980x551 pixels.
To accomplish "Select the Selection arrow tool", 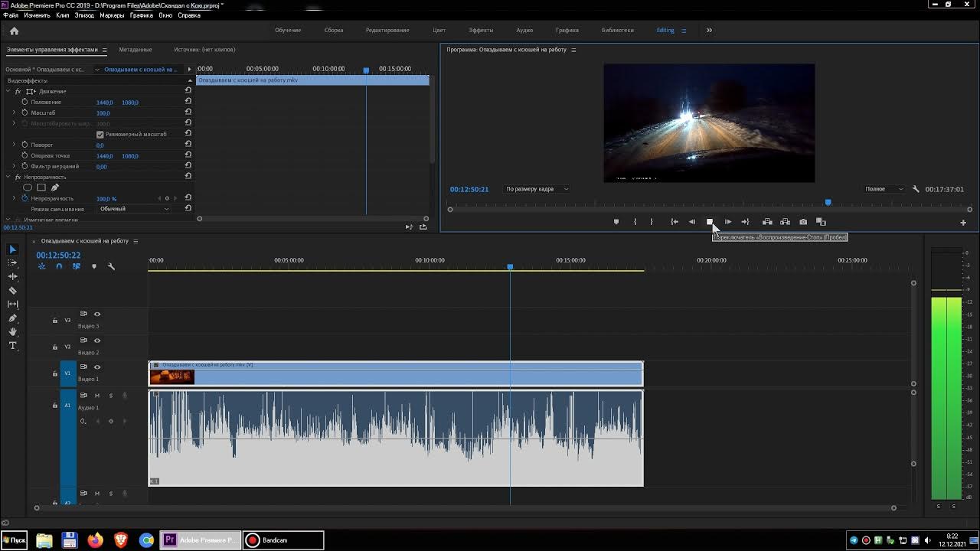I will coord(12,249).
